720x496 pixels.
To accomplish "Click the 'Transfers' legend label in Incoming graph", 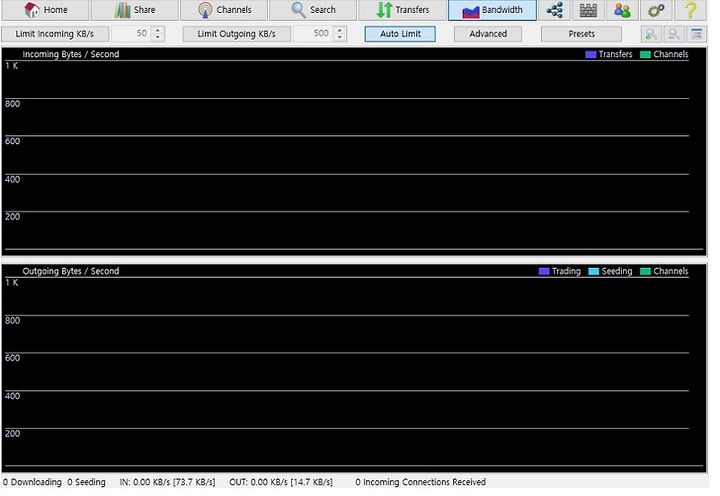I will tap(615, 54).
